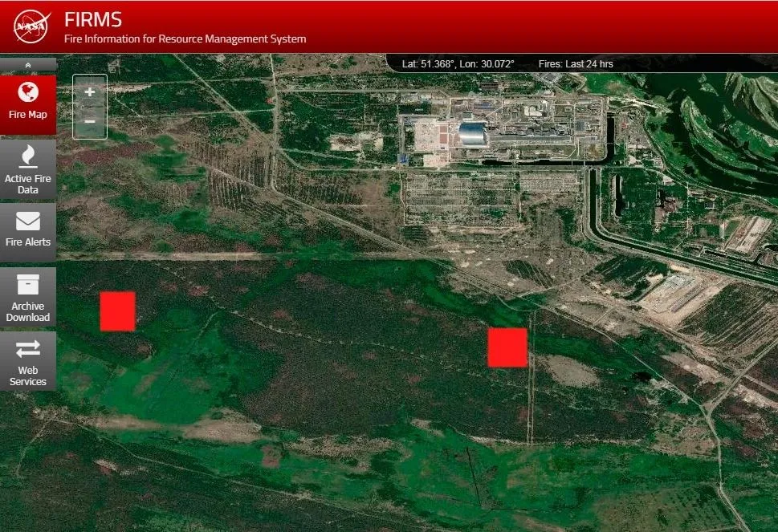Select the western red fire hotspot square
This screenshot has height=532, width=778.
pos(117,311)
